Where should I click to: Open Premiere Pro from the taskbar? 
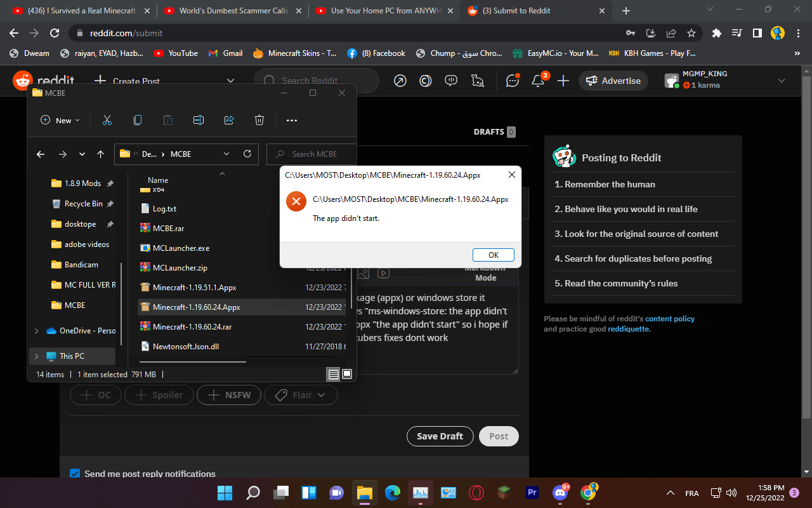(x=532, y=493)
